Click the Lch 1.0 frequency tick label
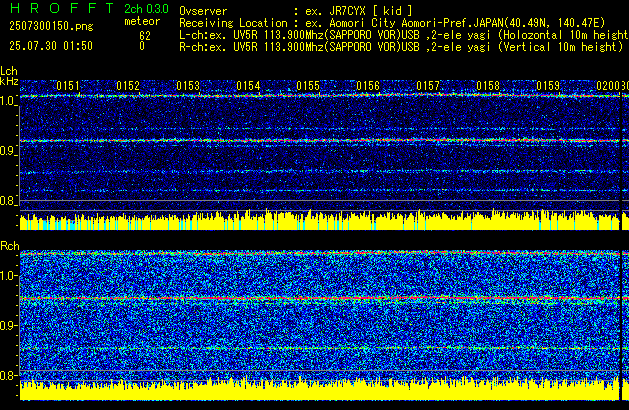629x410 pixels. click(7, 101)
